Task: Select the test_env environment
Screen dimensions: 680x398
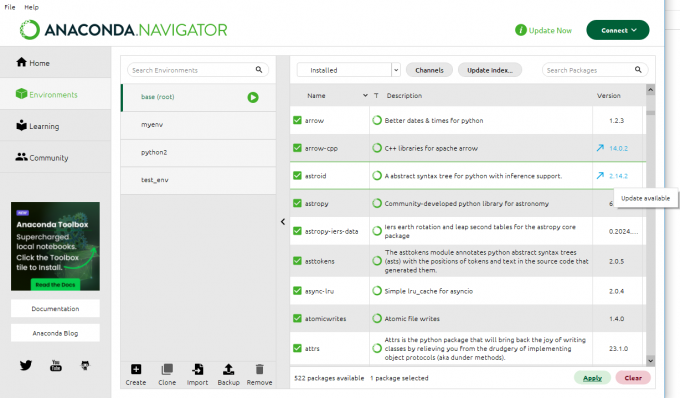Action: pyautogui.click(x=198, y=180)
